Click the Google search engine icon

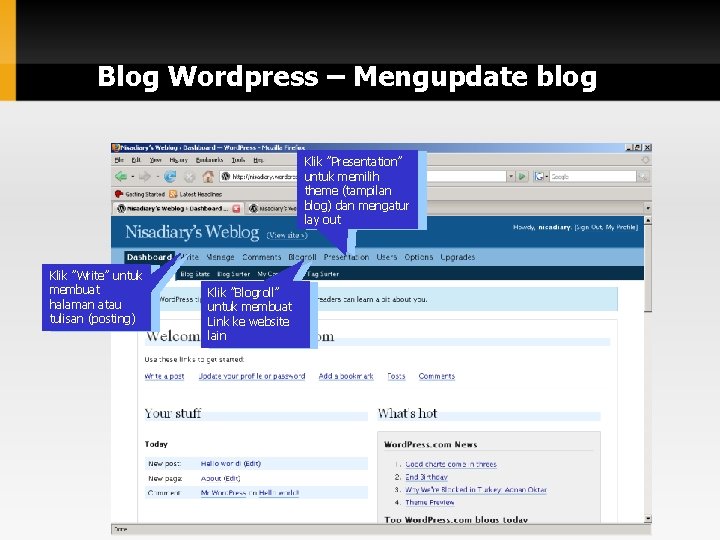(539, 176)
